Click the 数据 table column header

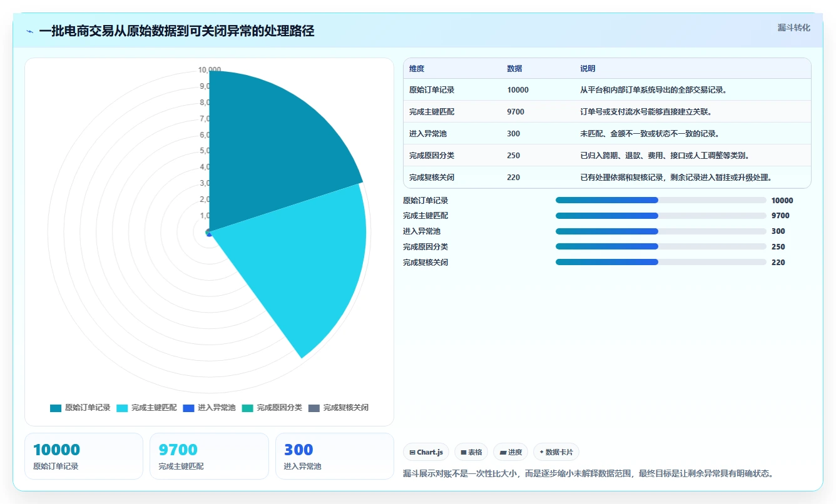click(514, 69)
